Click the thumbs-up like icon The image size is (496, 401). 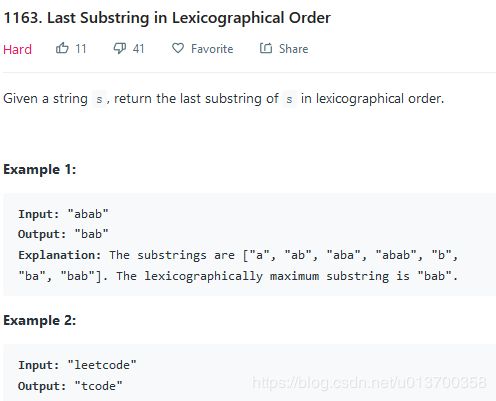pyautogui.click(x=62, y=48)
